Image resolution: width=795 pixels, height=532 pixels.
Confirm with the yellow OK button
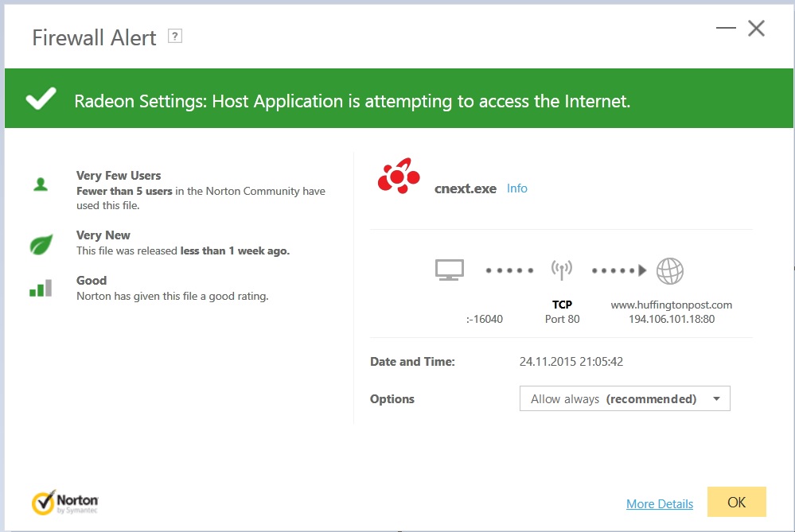click(x=737, y=502)
